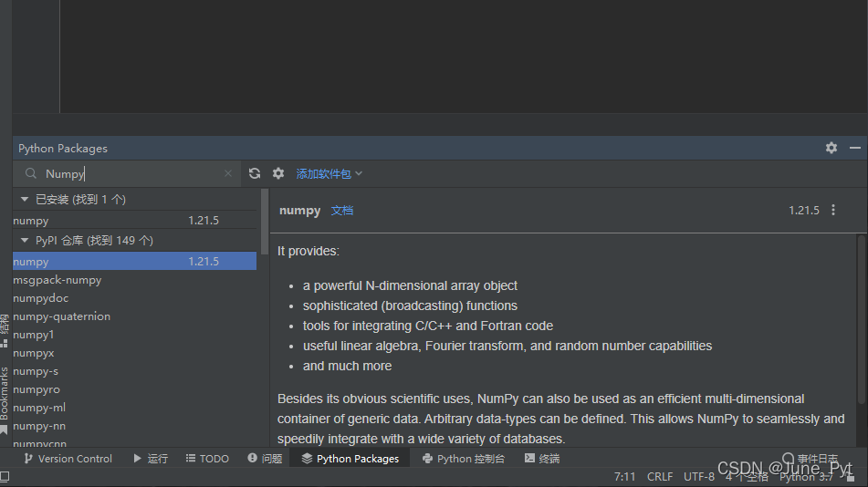Screen dimensions: 868x487
Task: Collapse the 已安装 section
Action: (25, 199)
